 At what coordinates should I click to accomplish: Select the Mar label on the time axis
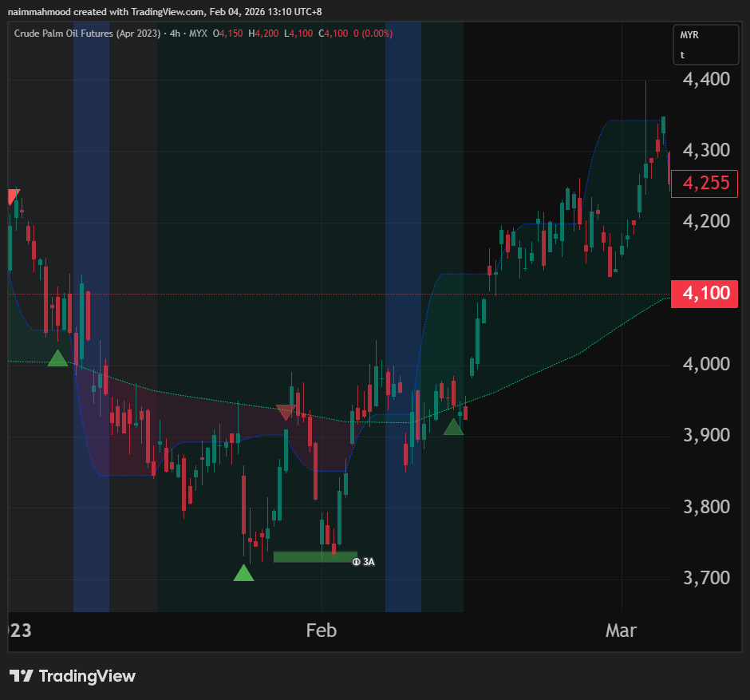621,631
